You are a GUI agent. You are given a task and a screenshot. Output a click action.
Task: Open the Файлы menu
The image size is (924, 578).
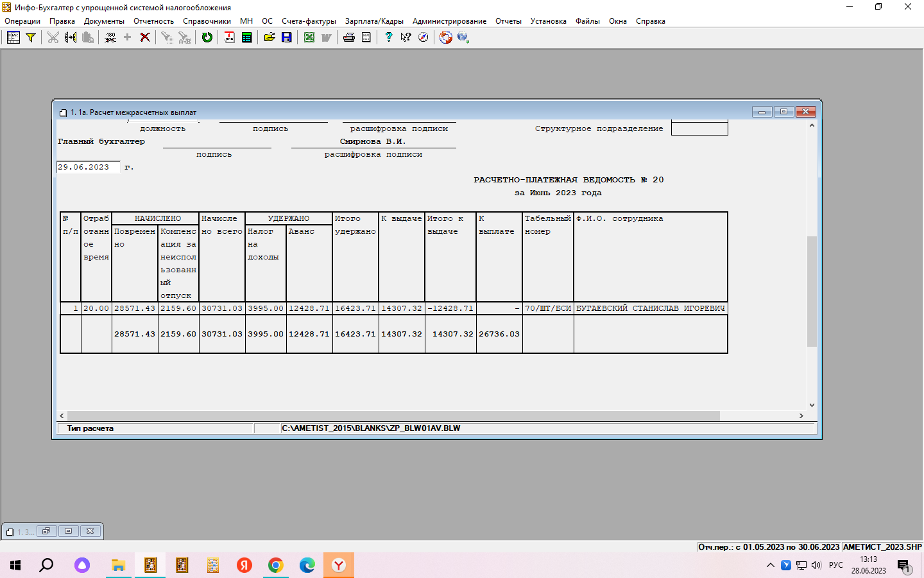pyautogui.click(x=588, y=21)
